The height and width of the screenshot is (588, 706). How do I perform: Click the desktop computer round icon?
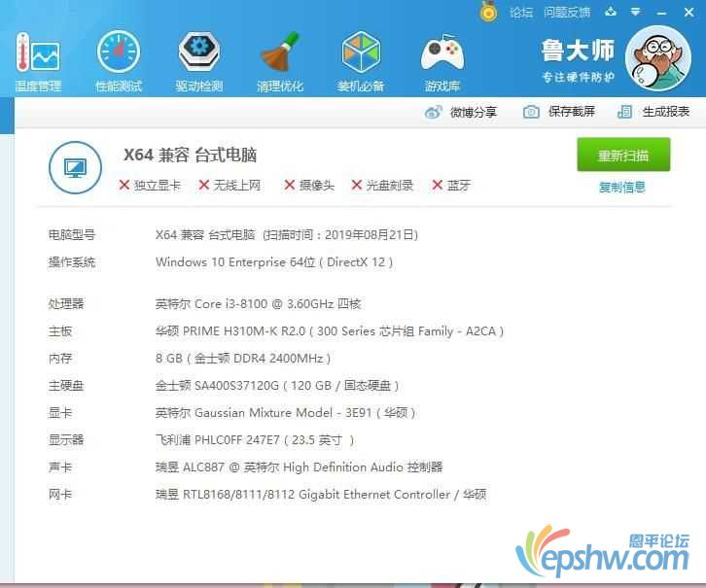coord(75,168)
